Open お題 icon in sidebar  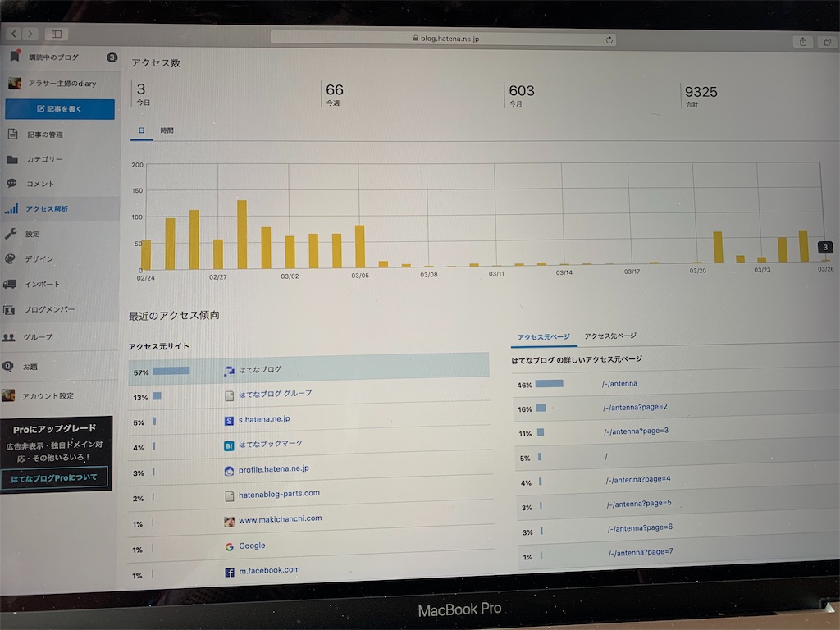7,367
